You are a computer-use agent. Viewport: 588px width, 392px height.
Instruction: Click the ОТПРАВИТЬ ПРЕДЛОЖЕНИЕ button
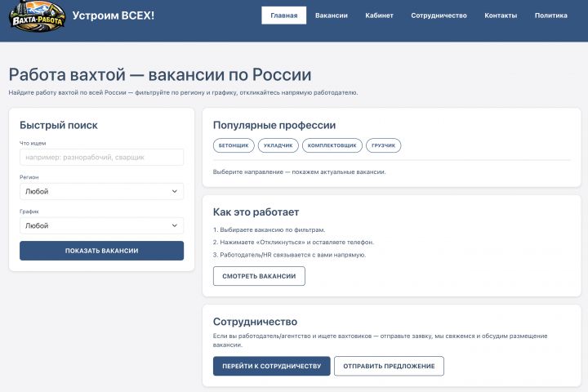389,366
